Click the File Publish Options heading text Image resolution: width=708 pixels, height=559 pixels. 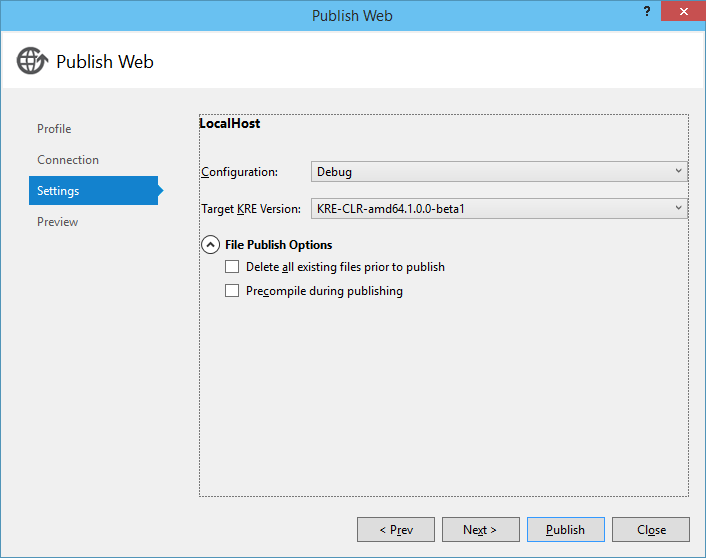(x=279, y=245)
